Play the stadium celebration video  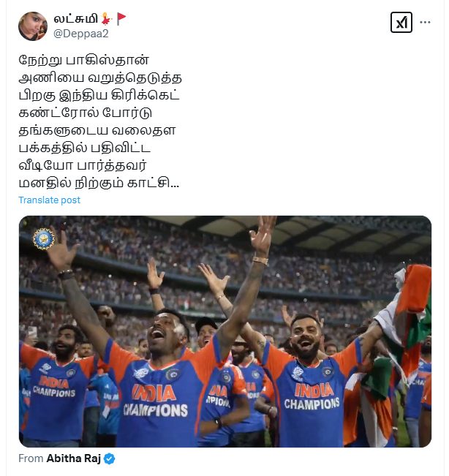[225, 331]
